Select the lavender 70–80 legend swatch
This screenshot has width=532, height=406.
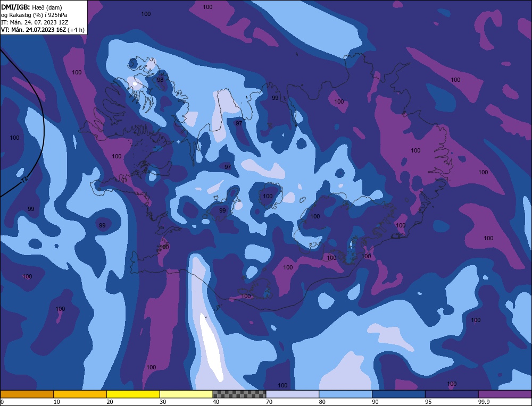[293, 394]
